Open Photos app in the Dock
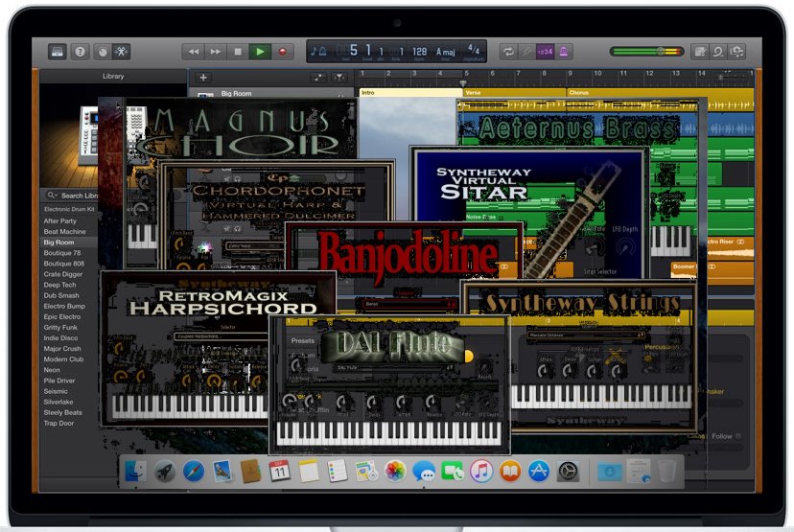 click(x=394, y=472)
